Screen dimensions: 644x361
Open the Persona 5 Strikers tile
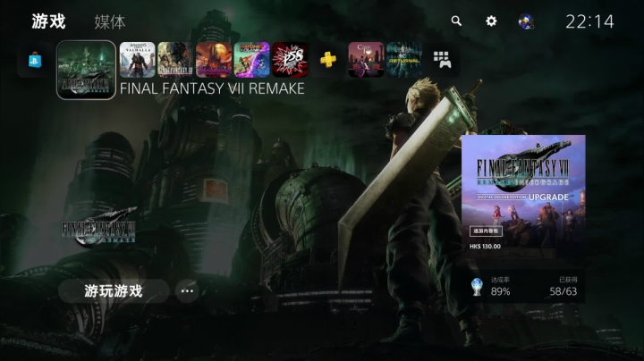click(290, 60)
